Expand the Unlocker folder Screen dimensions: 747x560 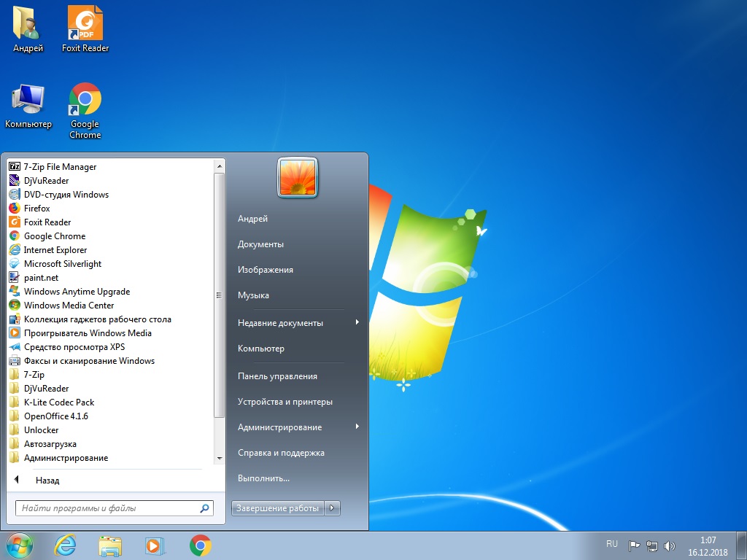pyautogui.click(x=34, y=429)
